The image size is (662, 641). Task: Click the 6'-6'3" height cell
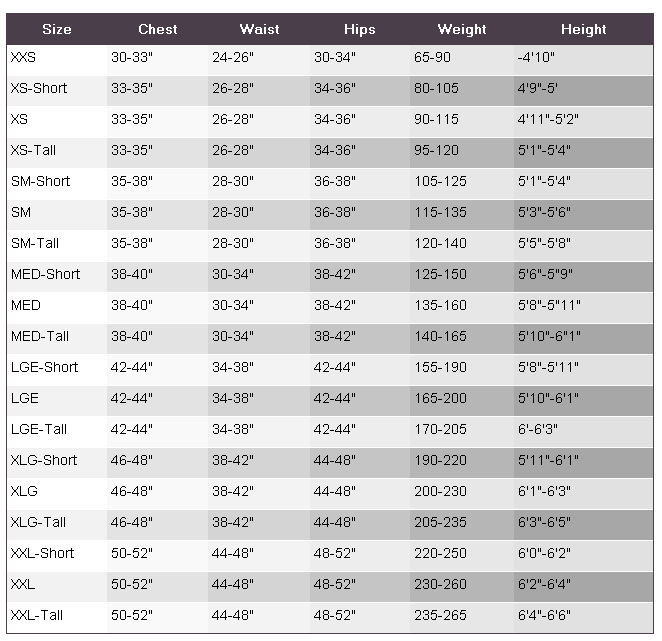click(x=538, y=429)
